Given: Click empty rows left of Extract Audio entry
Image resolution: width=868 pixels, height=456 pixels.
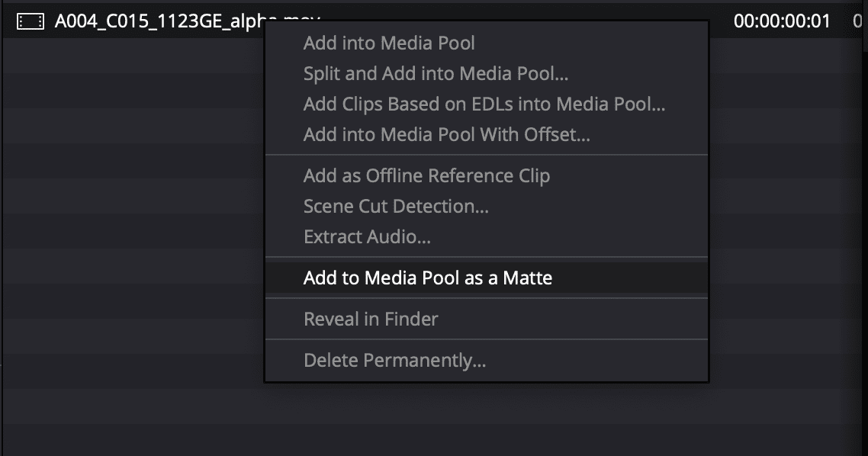Looking at the screenshot, I should 130,237.
